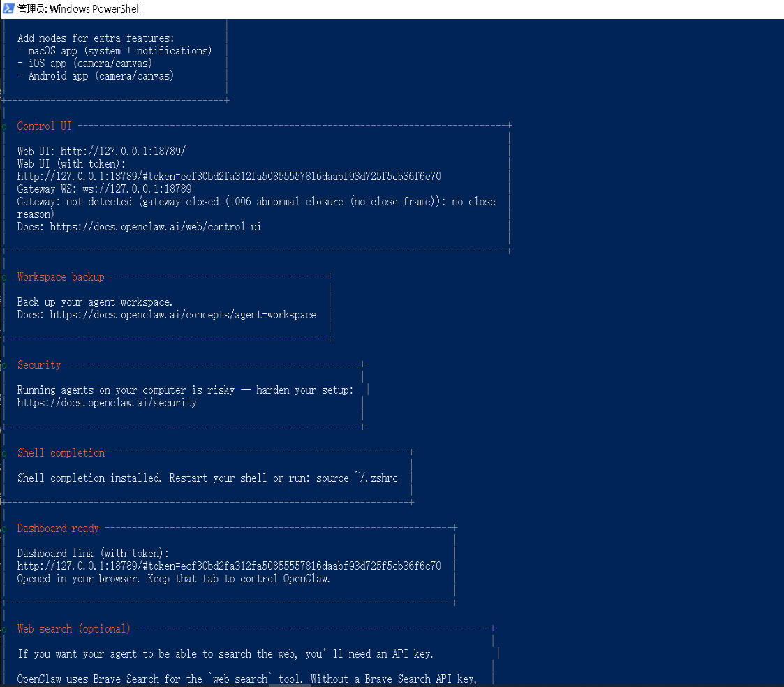This screenshot has height=687, width=784.
Task: Click the Dashboard ready section heading
Action: click(x=58, y=529)
